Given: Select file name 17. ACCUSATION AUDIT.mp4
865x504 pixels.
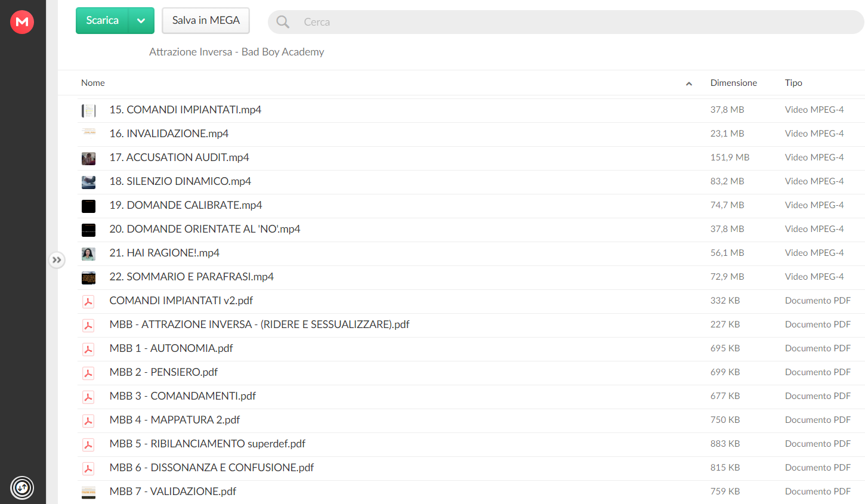Looking at the screenshot, I should (179, 157).
